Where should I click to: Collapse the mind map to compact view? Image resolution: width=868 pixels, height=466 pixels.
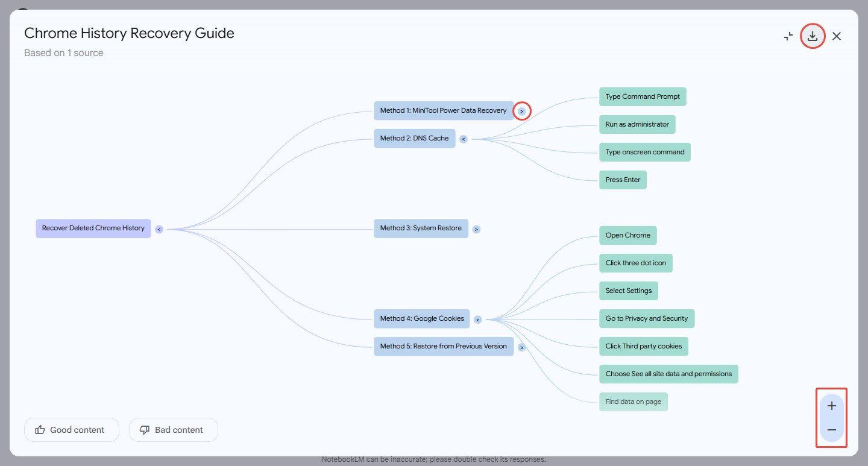click(788, 36)
